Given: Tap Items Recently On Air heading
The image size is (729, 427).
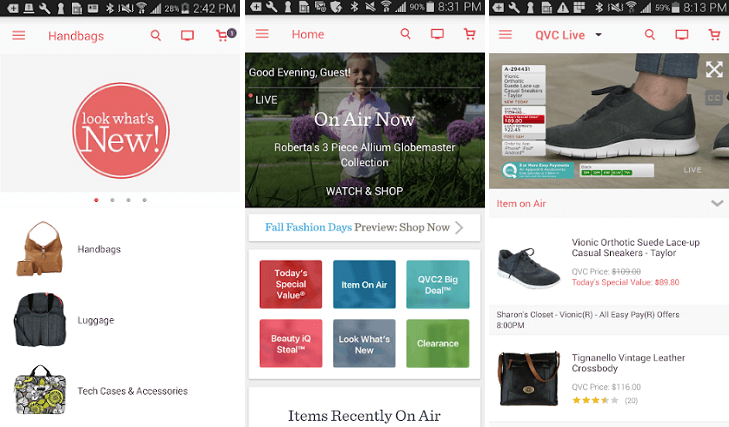Looking at the screenshot, I should coord(364,415).
